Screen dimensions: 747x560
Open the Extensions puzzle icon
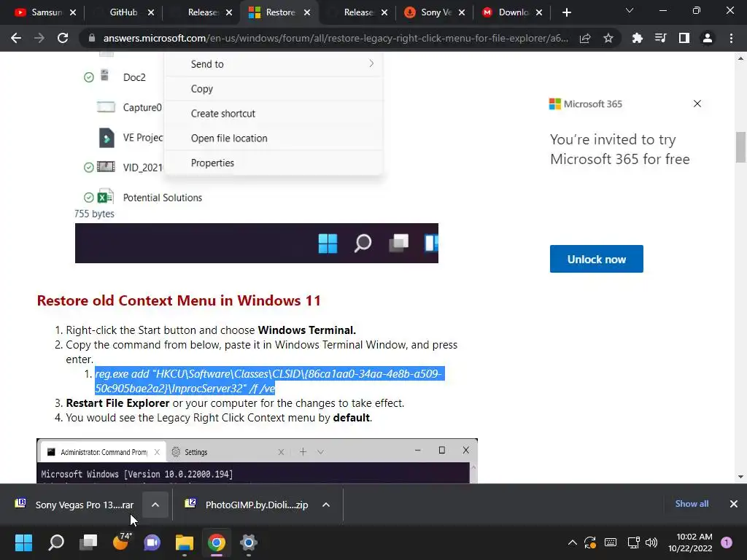coord(637,38)
